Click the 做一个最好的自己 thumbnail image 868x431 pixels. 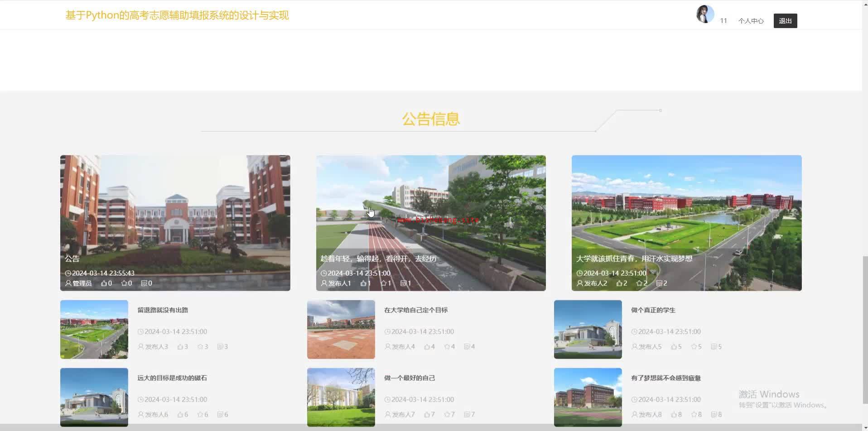click(x=341, y=397)
